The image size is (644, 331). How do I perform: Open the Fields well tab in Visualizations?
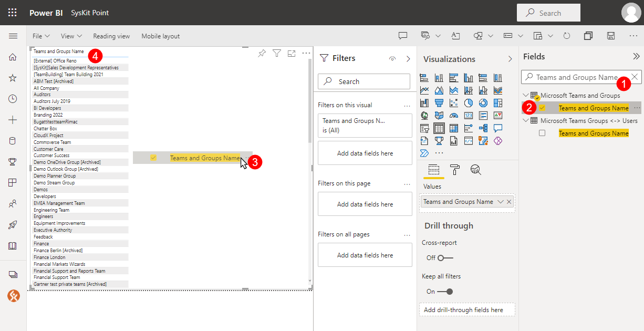pos(433,169)
